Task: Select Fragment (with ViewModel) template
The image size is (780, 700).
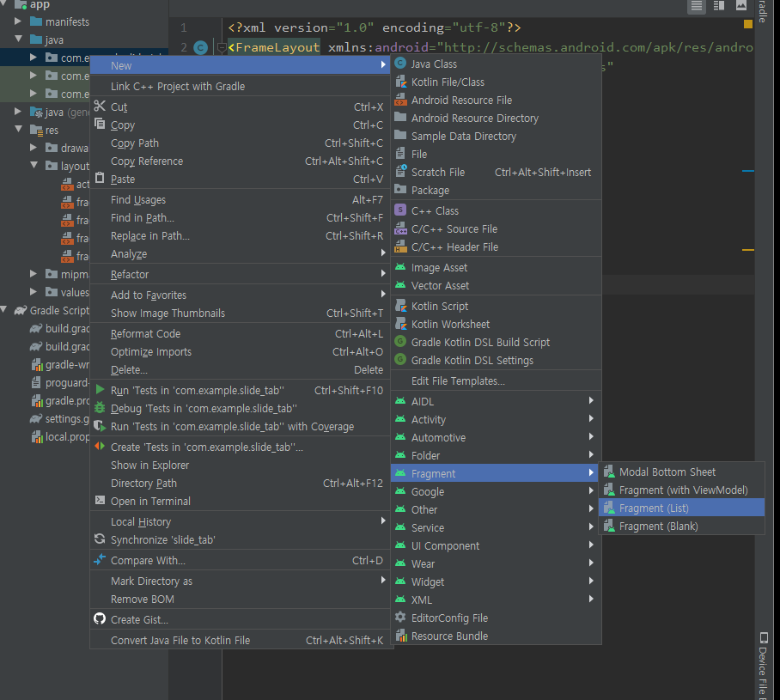Action: pyautogui.click(x=681, y=490)
